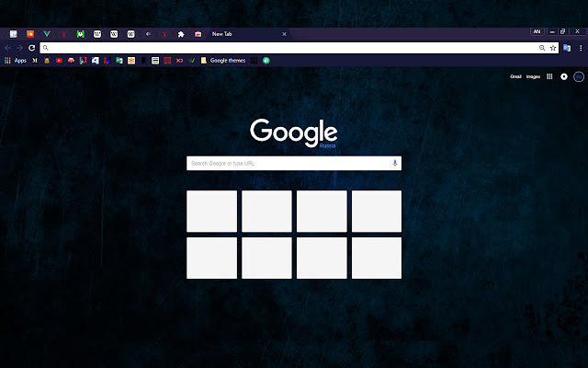Open the black columns bookmark icon

point(254,61)
